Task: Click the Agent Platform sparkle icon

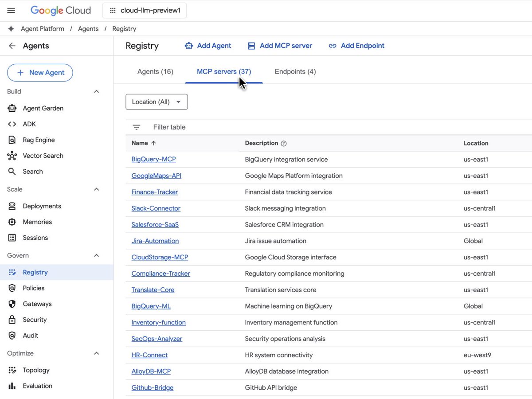Action: click(x=11, y=29)
